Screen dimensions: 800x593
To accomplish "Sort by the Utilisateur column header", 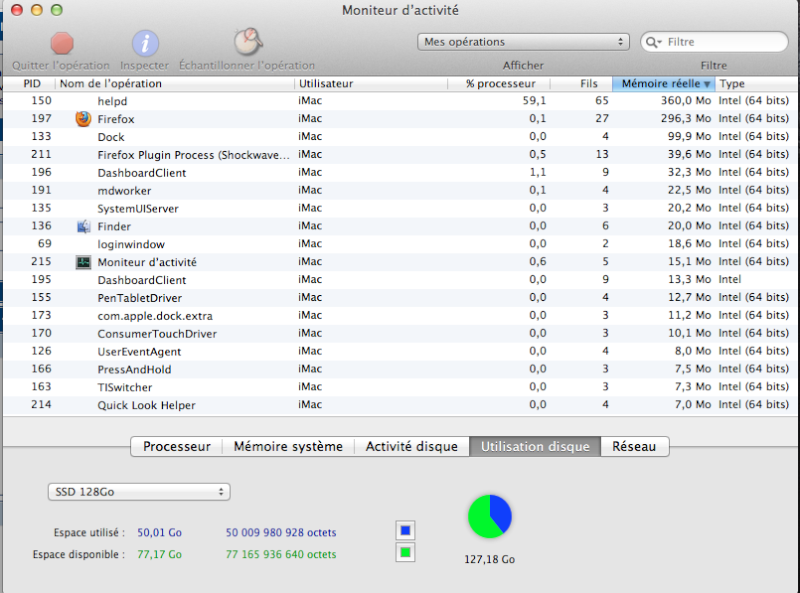I will (370, 84).
